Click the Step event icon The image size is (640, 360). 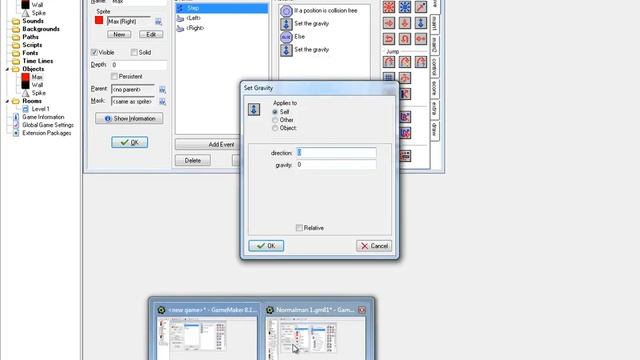(x=180, y=8)
